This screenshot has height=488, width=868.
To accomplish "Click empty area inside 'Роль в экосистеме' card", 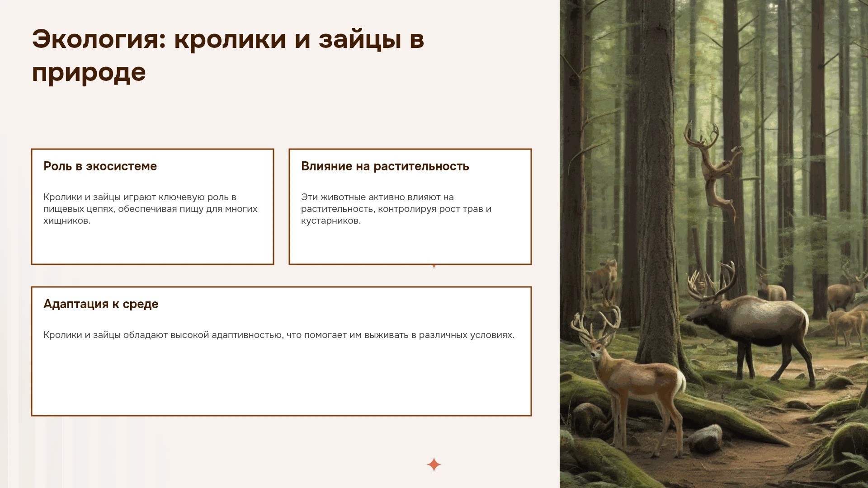I will click(x=152, y=244).
